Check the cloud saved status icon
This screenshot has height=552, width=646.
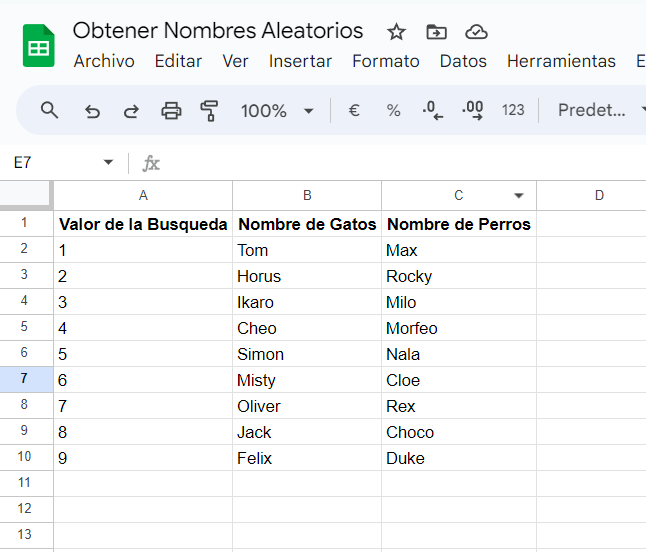476,32
